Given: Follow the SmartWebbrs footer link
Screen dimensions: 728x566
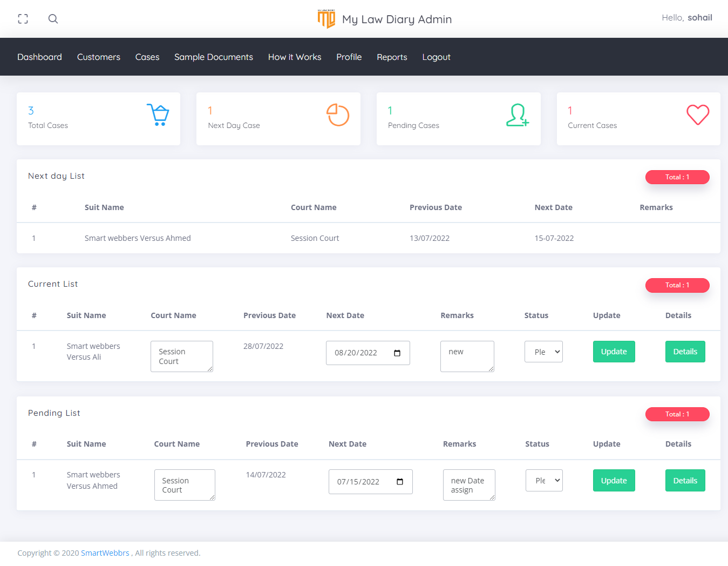Looking at the screenshot, I should tap(105, 553).
